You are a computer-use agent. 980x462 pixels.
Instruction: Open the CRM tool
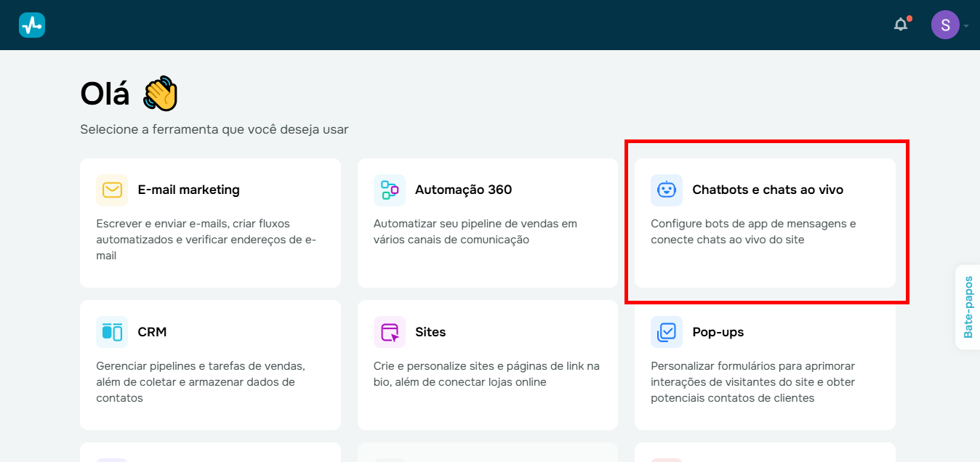pyautogui.click(x=210, y=365)
